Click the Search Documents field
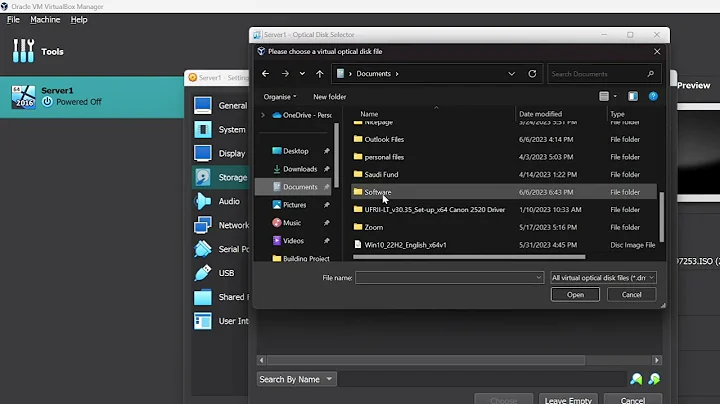 coord(604,74)
